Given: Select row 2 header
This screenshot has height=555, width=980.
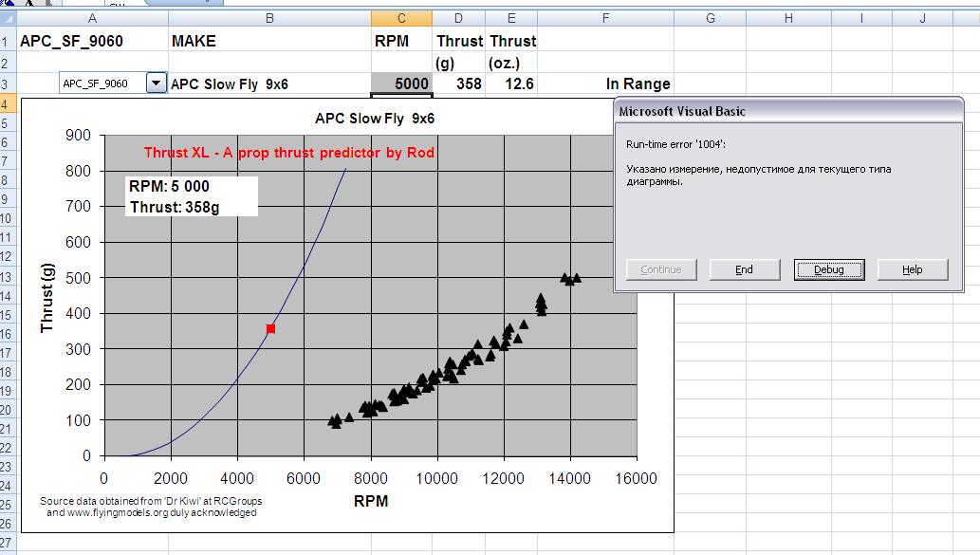Looking at the screenshot, I should pos(8,64).
